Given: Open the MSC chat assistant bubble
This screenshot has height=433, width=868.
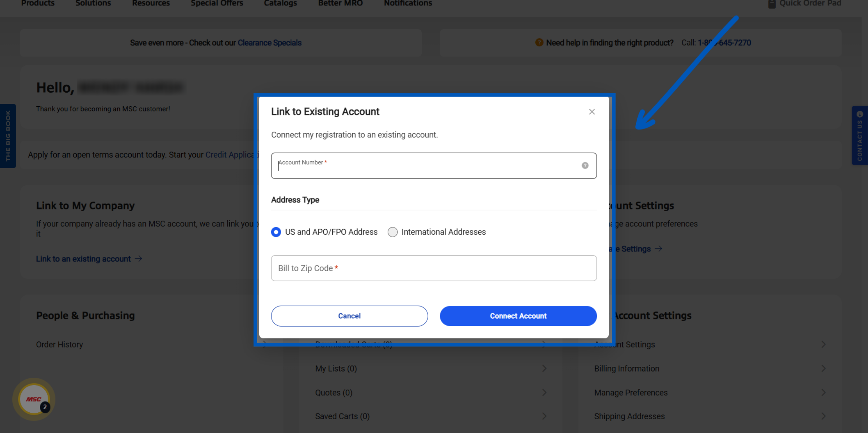Looking at the screenshot, I should 34,399.
